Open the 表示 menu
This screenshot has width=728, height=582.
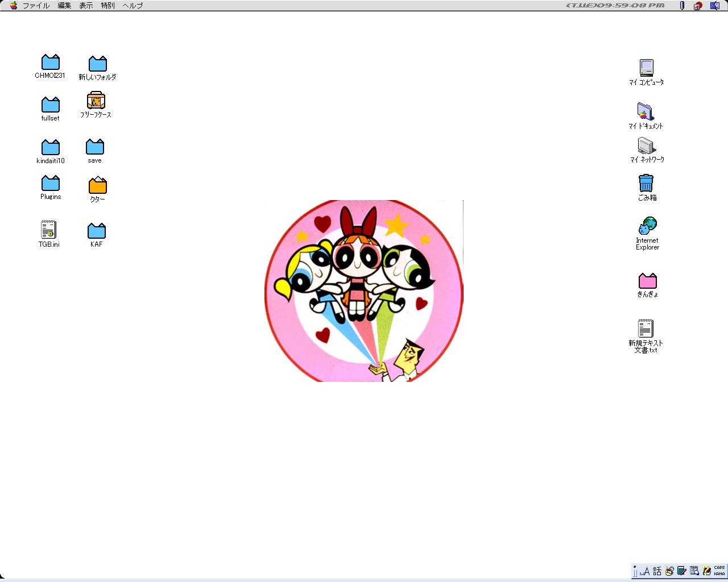coord(86,6)
